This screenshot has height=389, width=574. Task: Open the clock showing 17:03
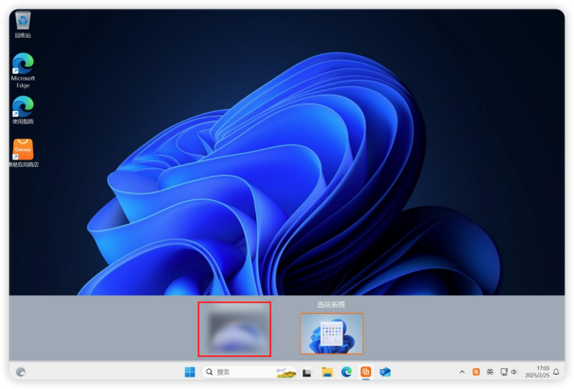pos(537,372)
